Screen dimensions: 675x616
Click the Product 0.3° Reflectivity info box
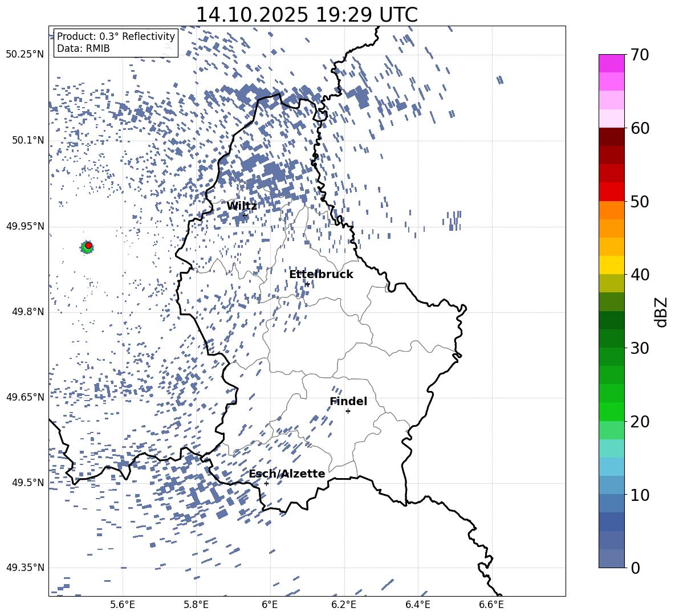(116, 42)
